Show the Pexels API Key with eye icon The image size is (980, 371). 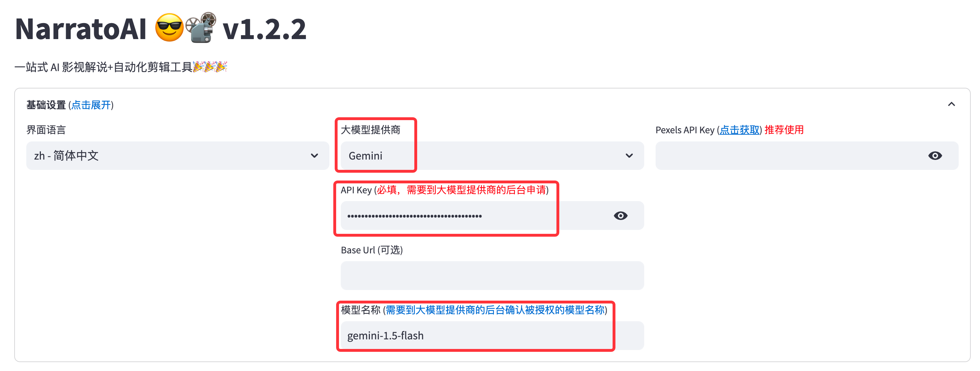[935, 156]
